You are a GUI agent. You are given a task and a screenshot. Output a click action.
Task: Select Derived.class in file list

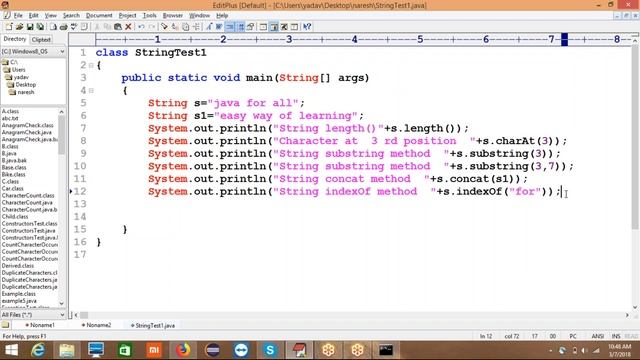pyautogui.click(x=18, y=266)
